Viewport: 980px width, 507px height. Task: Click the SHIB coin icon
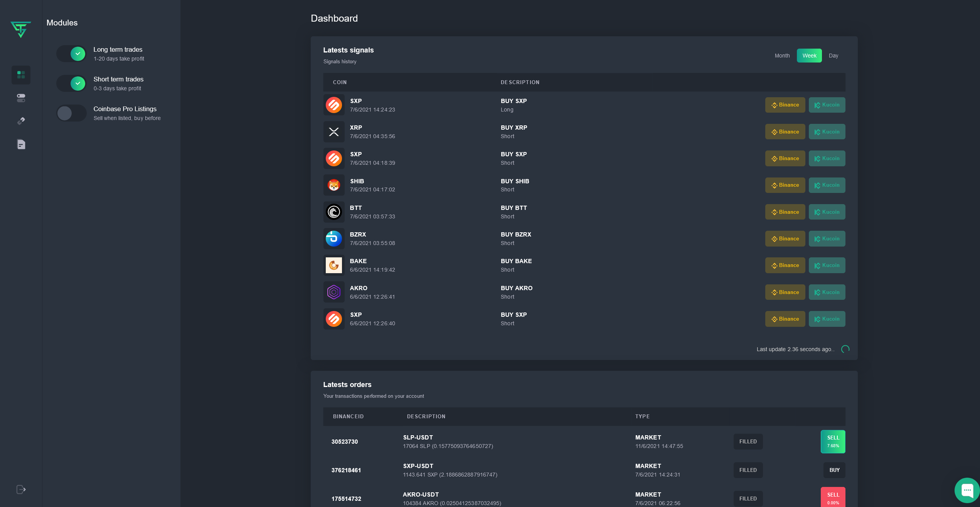(x=333, y=185)
